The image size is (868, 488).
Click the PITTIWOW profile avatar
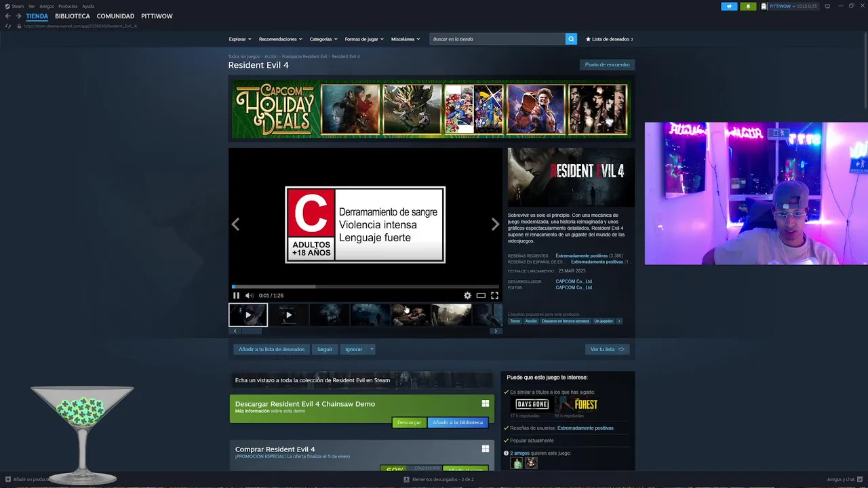pyautogui.click(x=764, y=6)
